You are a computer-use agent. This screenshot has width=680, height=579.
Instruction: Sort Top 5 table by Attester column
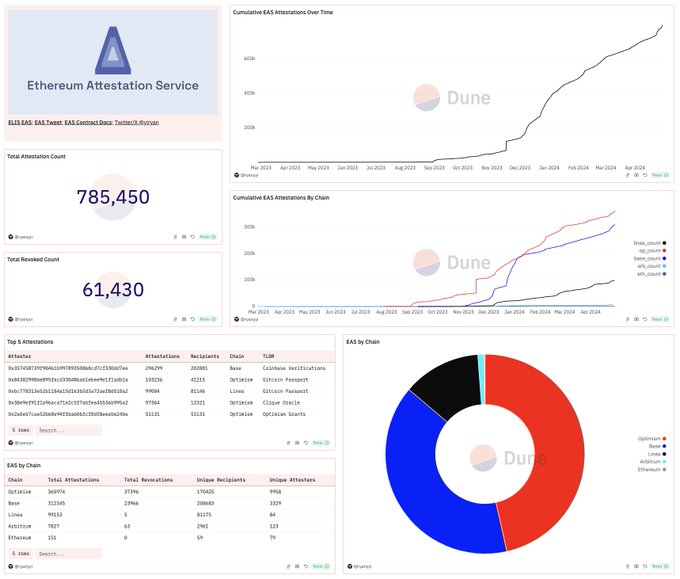tap(20, 356)
